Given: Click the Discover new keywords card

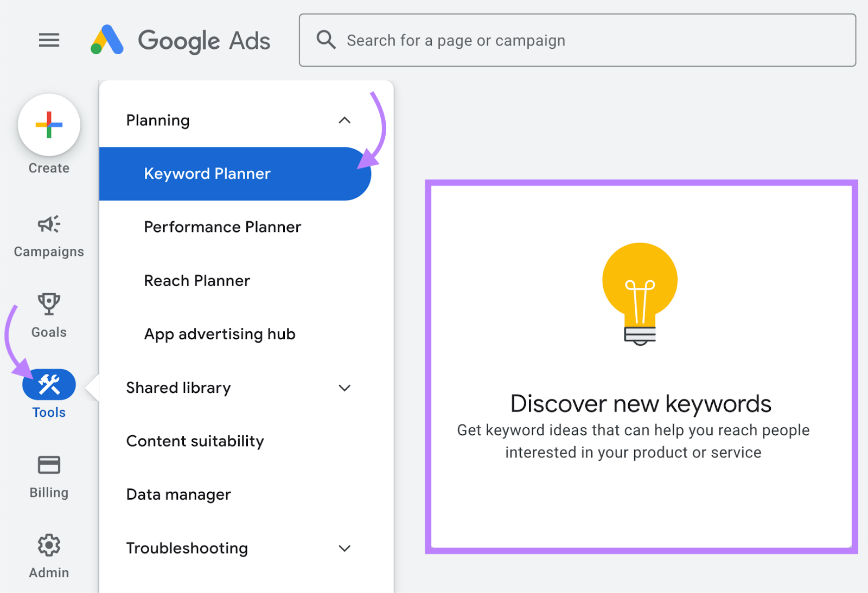Looking at the screenshot, I should (x=641, y=366).
